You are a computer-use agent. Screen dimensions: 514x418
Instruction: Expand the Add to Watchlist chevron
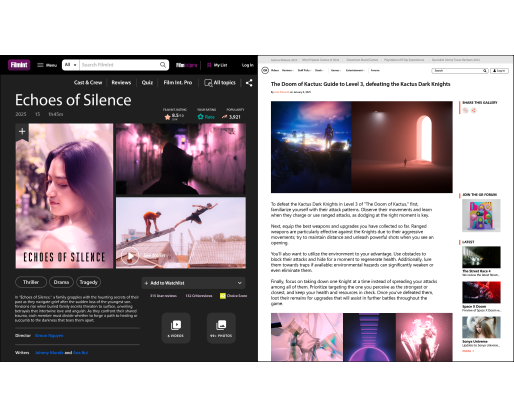click(239, 283)
